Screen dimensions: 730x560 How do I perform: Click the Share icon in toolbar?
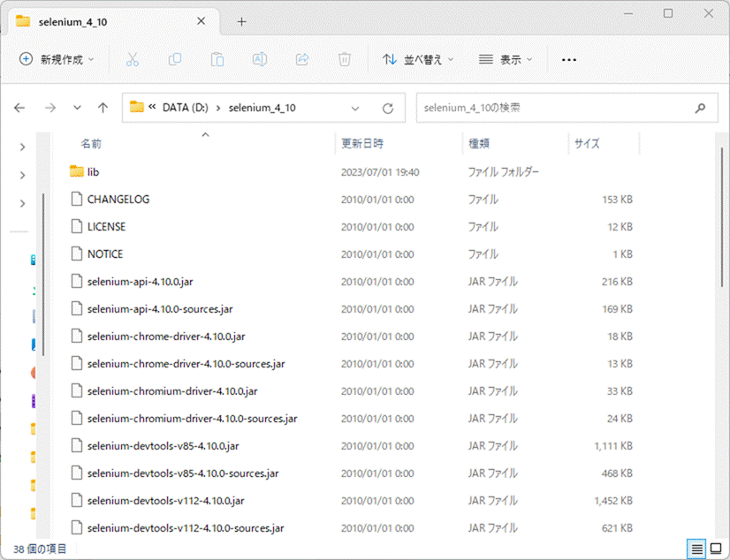(302, 59)
